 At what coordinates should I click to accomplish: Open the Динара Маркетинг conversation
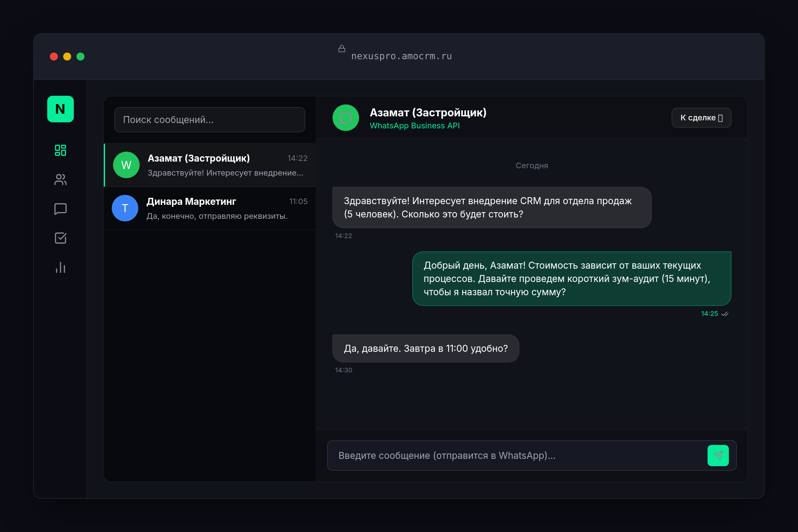tap(217, 208)
